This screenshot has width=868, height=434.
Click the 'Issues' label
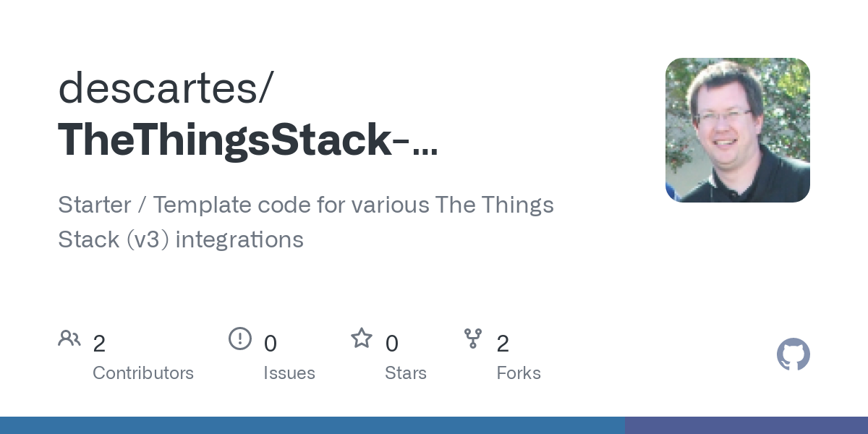tap(289, 373)
